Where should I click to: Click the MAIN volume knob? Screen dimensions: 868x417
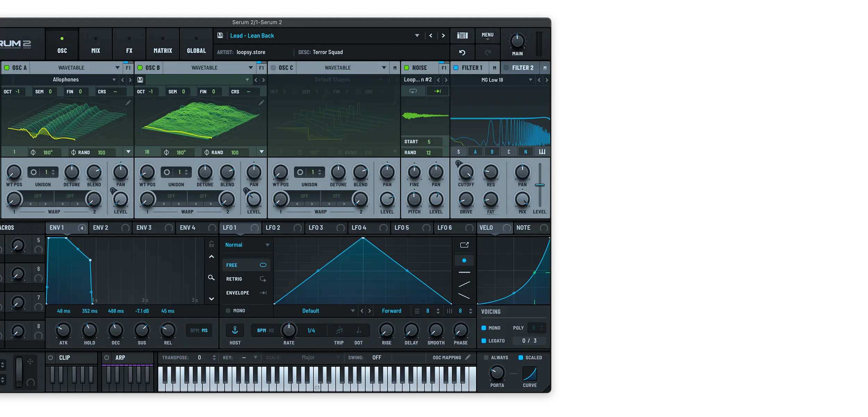[517, 41]
